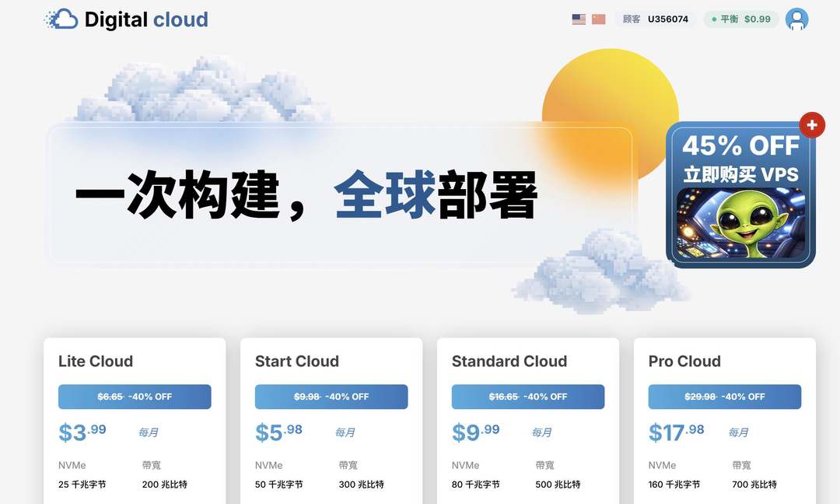Click the 立即购买 VPS promo text
Image resolution: width=840 pixels, height=504 pixels.
740,174
